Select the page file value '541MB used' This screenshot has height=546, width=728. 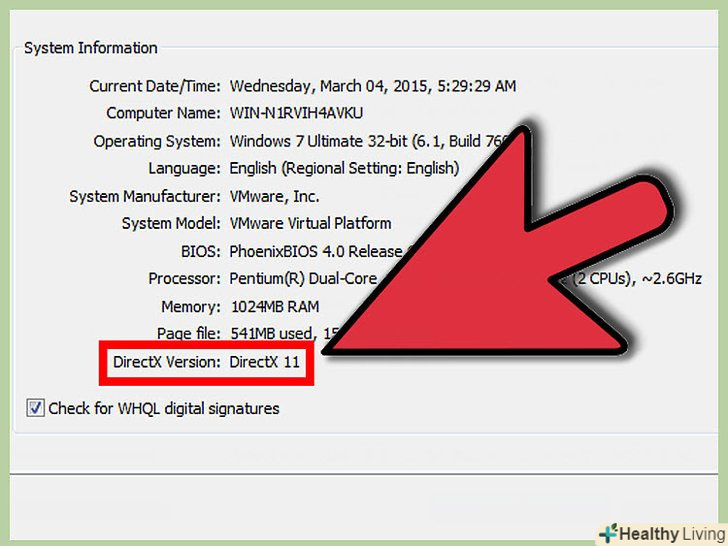pyautogui.click(x=271, y=333)
